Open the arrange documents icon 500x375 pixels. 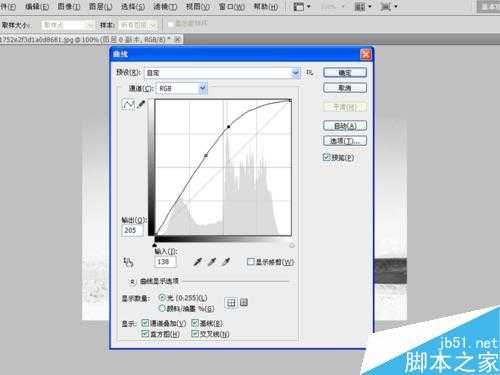tap(360, 6)
